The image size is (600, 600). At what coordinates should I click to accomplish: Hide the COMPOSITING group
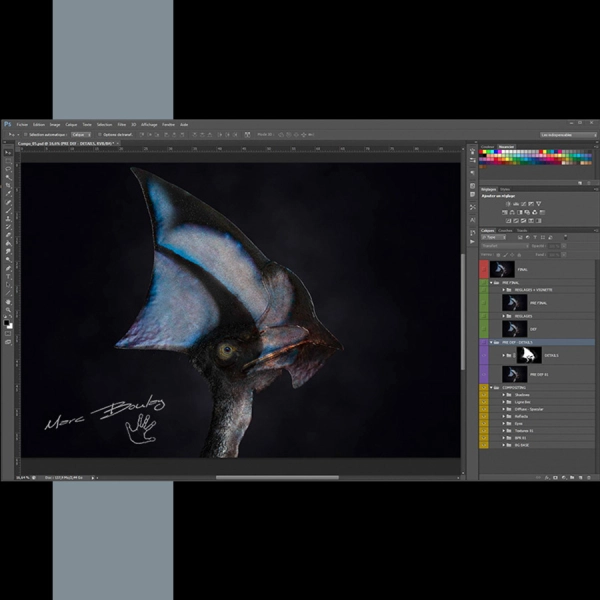484,388
